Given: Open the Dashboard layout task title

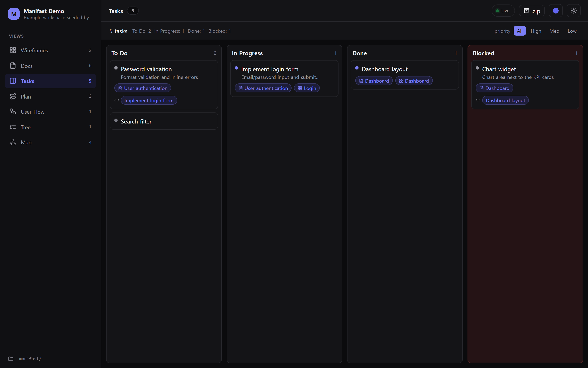Looking at the screenshot, I should point(385,69).
